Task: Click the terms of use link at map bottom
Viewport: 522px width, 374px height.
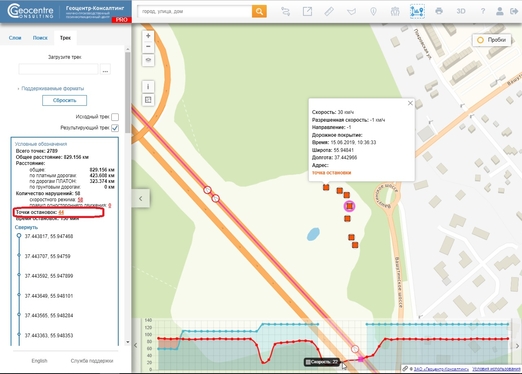Action: point(496,369)
